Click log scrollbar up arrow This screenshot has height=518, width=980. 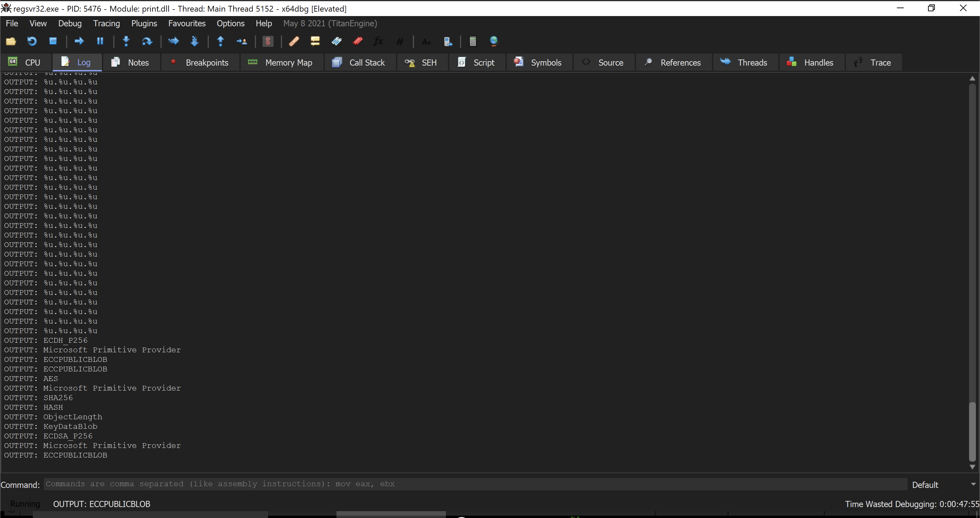click(x=972, y=78)
